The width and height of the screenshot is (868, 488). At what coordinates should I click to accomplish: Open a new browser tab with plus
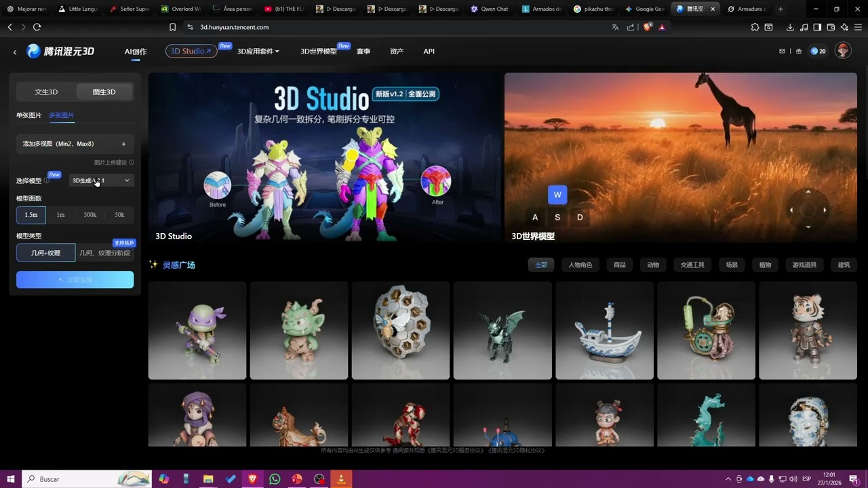click(781, 9)
